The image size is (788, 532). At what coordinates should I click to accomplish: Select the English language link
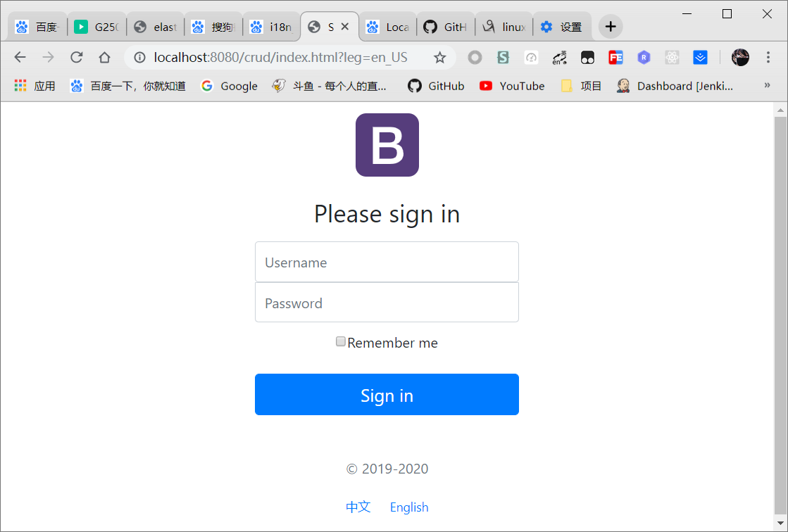point(409,507)
